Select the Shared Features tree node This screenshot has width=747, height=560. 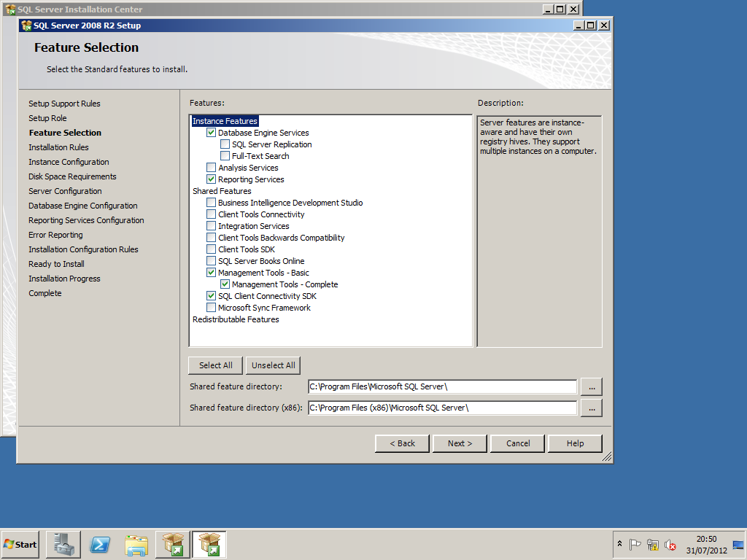(222, 191)
